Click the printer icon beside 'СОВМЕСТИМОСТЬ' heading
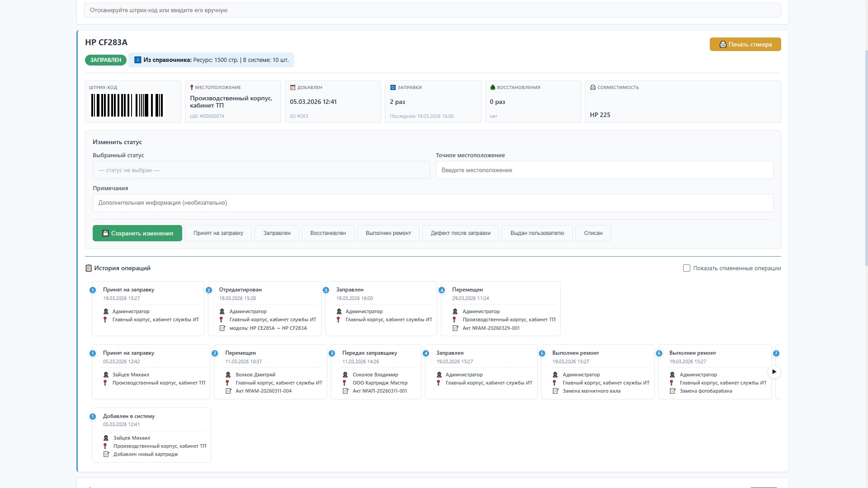 coord(593,87)
